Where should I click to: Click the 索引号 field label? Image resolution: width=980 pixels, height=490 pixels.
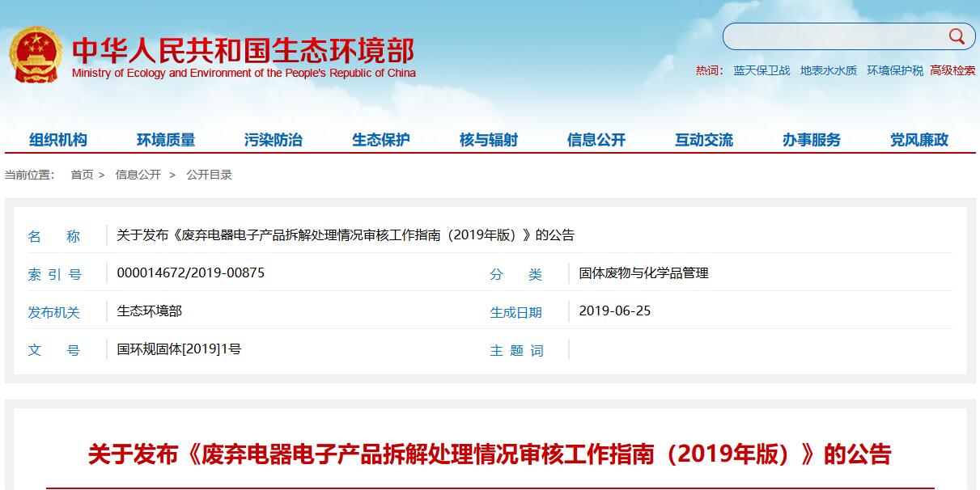[x=54, y=275]
